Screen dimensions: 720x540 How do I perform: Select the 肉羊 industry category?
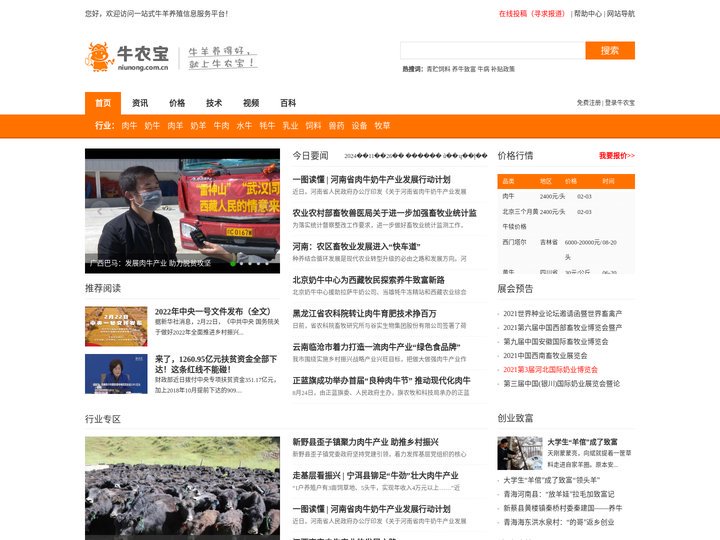(x=175, y=125)
